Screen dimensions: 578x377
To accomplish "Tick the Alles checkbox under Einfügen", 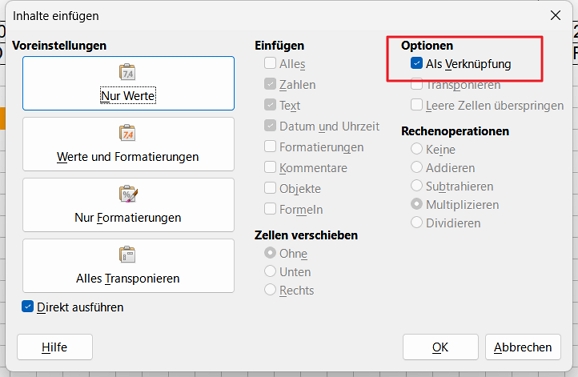I will tap(270, 63).
